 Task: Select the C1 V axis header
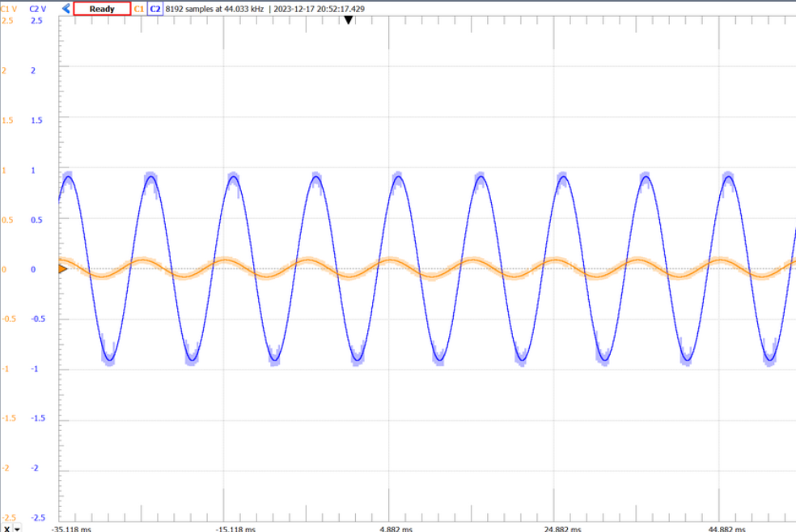pos(9,9)
